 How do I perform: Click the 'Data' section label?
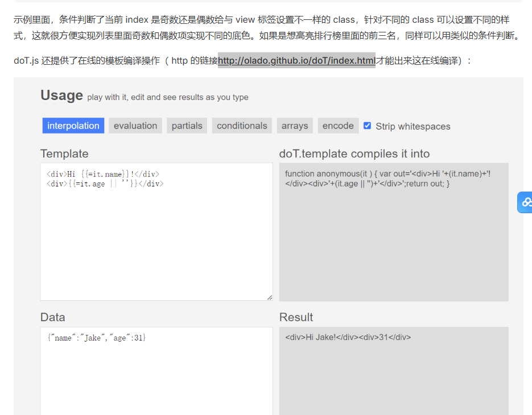click(x=52, y=317)
